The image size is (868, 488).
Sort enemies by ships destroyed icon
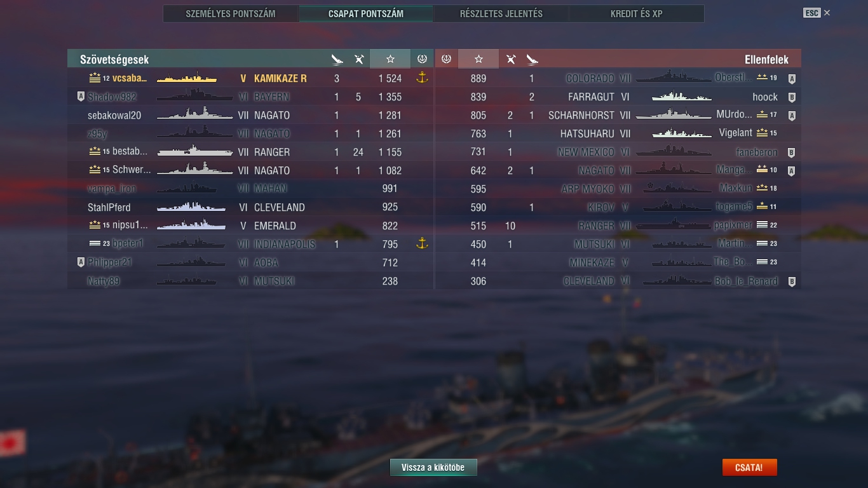[532, 59]
